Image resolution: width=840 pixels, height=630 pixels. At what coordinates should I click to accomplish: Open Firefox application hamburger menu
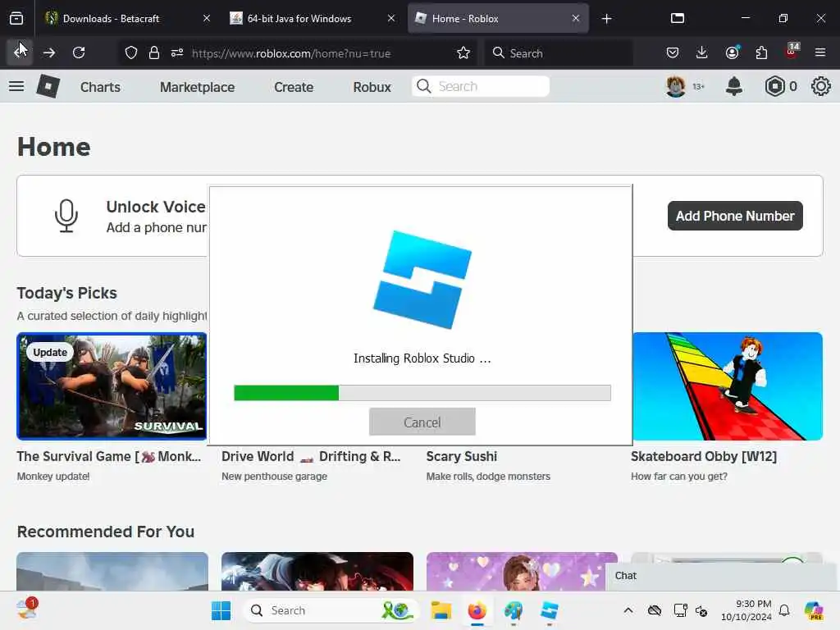(x=820, y=52)
